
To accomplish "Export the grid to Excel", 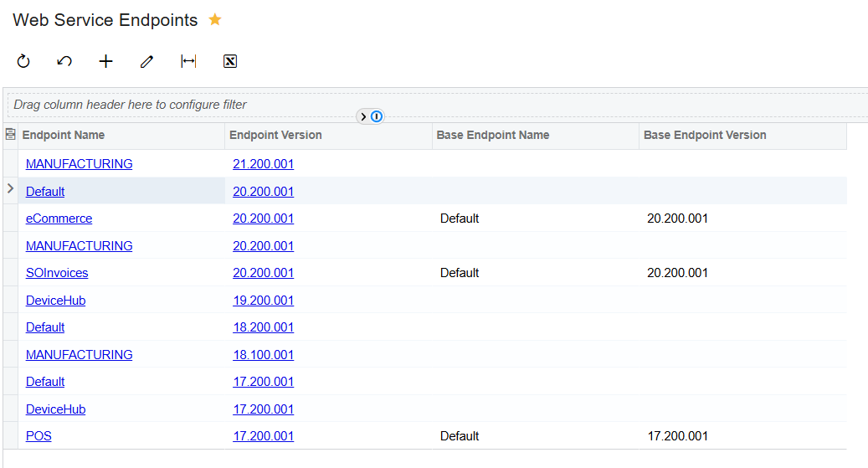I will 230,61.
